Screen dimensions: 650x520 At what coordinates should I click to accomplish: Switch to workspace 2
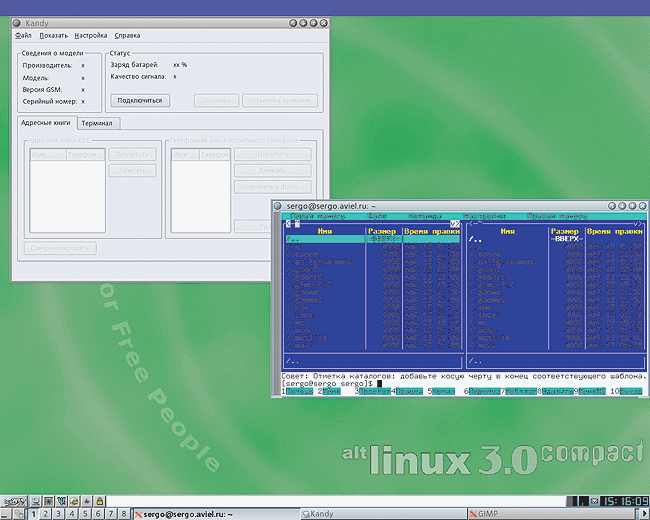click(46, 514)
